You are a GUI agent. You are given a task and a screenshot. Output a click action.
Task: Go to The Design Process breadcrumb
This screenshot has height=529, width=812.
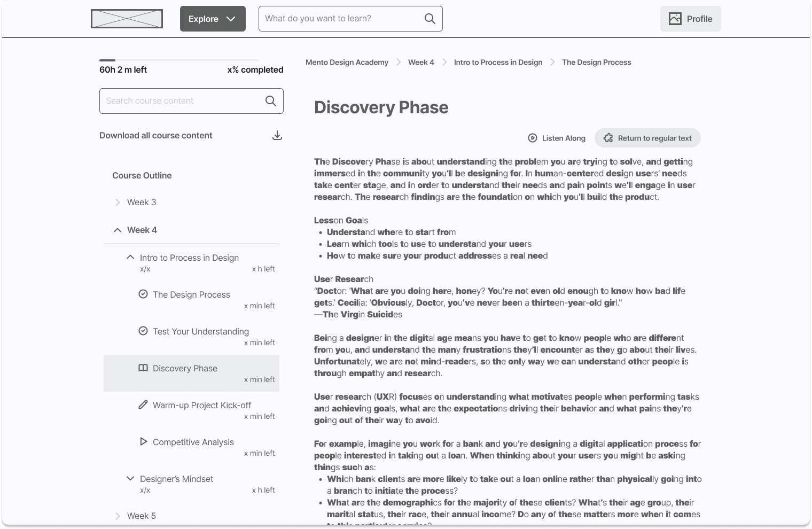pyautogui.click(x=596, y=63)
